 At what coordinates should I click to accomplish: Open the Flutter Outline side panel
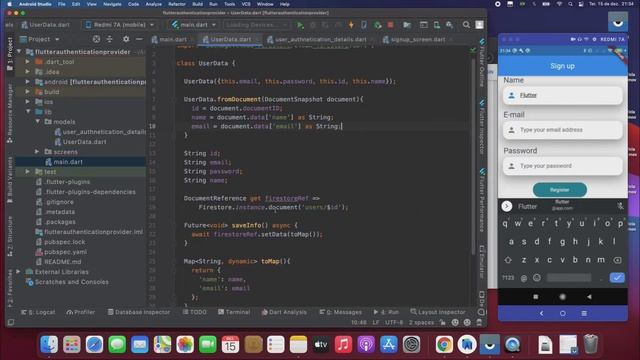pos(482,62)
